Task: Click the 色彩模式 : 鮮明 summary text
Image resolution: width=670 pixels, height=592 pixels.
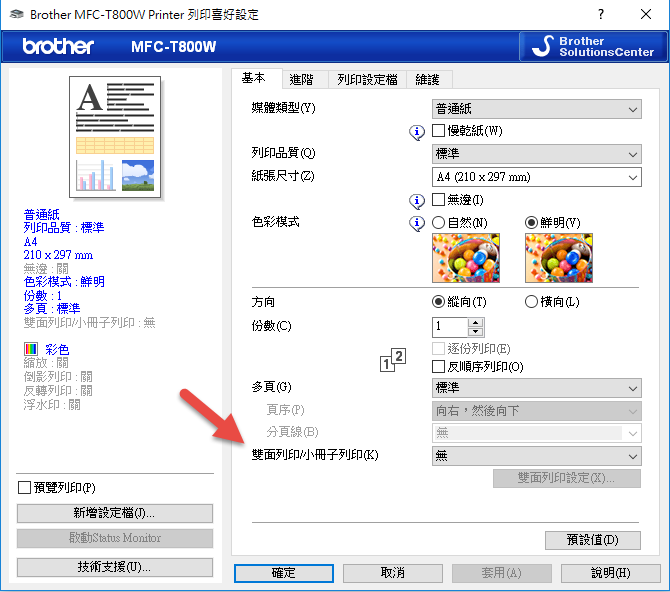Action: coord(64,282)
